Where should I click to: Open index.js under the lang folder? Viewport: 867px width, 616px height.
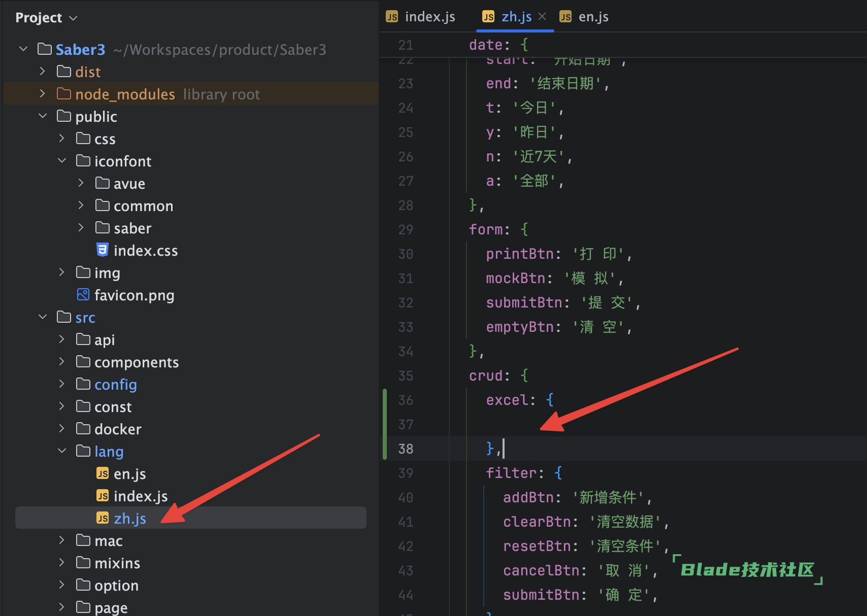pos(141,496)
